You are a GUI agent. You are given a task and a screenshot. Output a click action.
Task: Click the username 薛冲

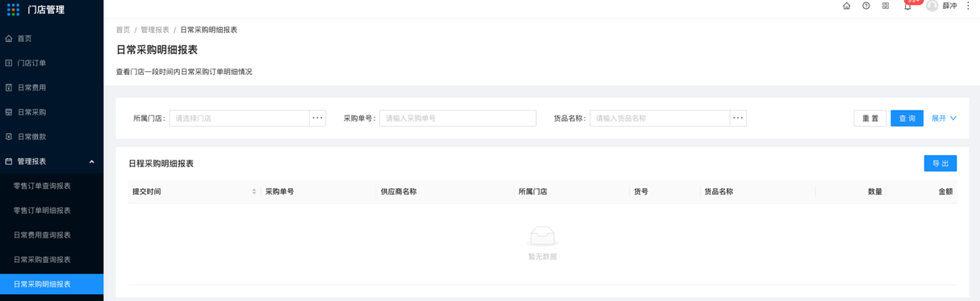[949, 6]
